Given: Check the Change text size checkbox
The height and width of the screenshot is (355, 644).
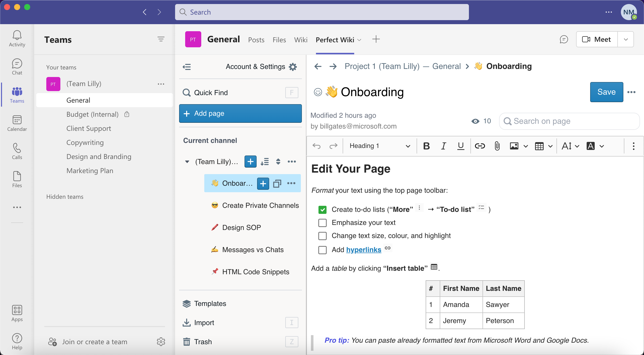Looking at the screenshot, I should (322, 236).
